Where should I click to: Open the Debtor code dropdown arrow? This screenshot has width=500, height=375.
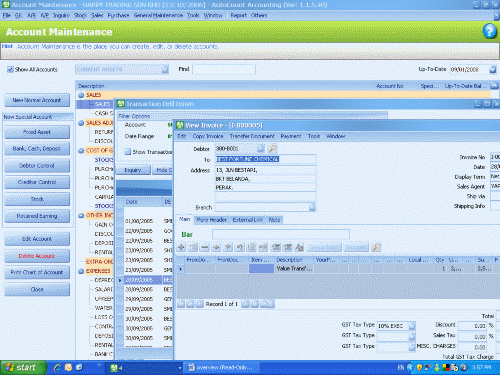261,149
